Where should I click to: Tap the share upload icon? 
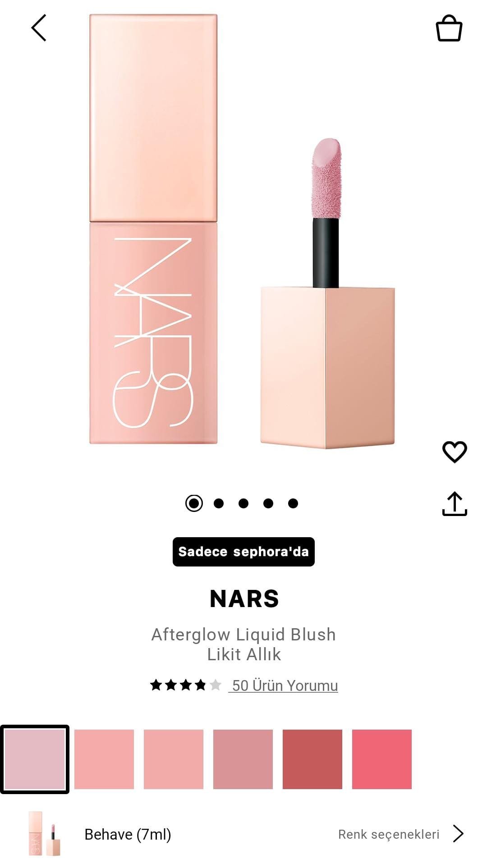tap(455, 503)
